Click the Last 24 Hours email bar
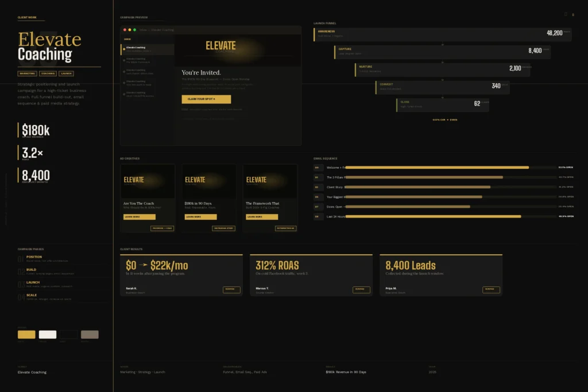 click(432, 216)
